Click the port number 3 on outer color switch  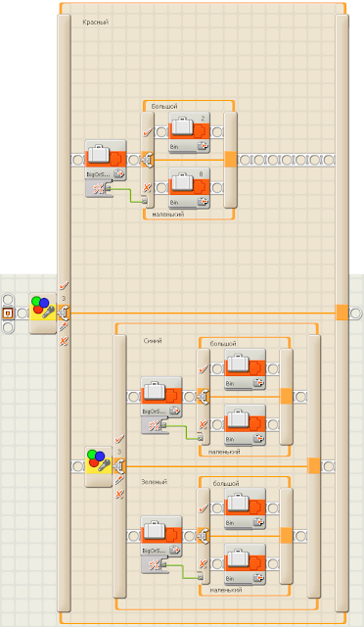click(64, 298)
